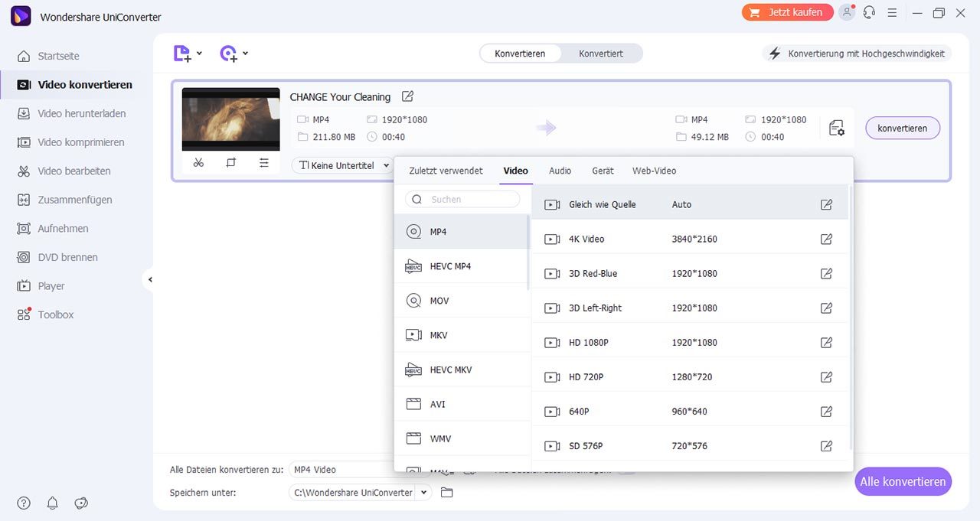This screenshot has width=980, height=521.
Task: Choose 640P preset
Action: pos(689,411)
